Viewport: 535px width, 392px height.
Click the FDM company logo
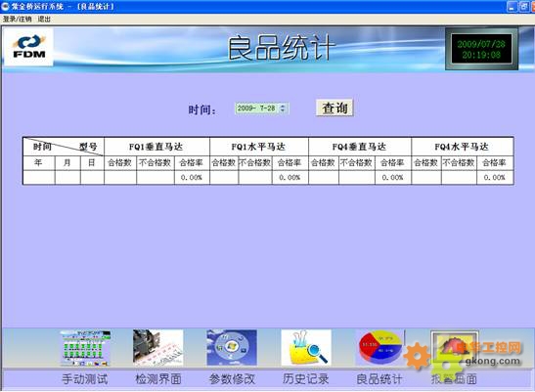[28, 47]
